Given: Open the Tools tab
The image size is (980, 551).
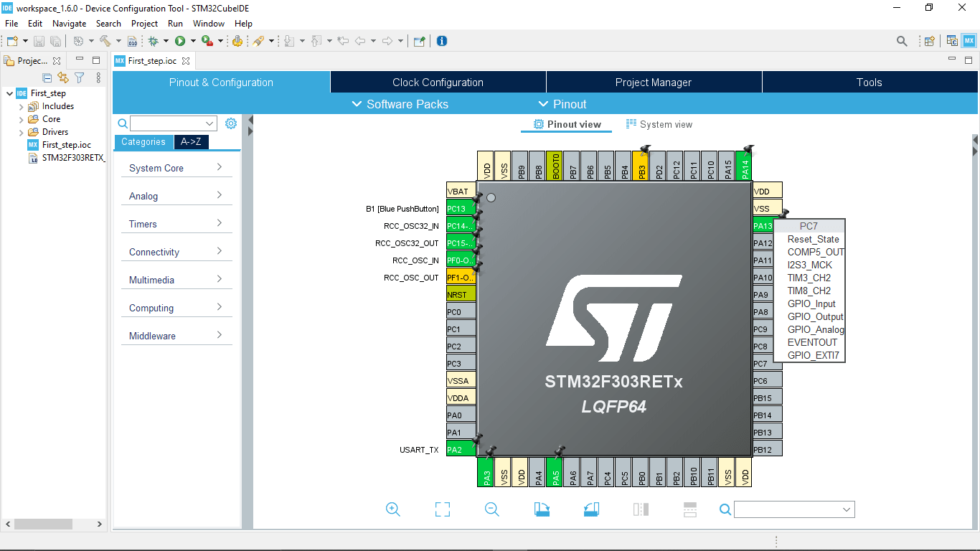Looking at the screenshot, I should coord(870,82).
